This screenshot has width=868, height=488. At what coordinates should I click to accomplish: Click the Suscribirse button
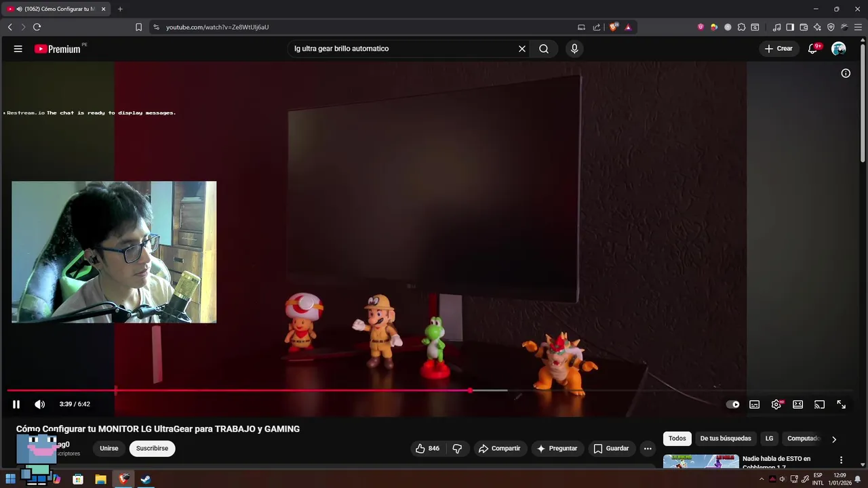152,449
